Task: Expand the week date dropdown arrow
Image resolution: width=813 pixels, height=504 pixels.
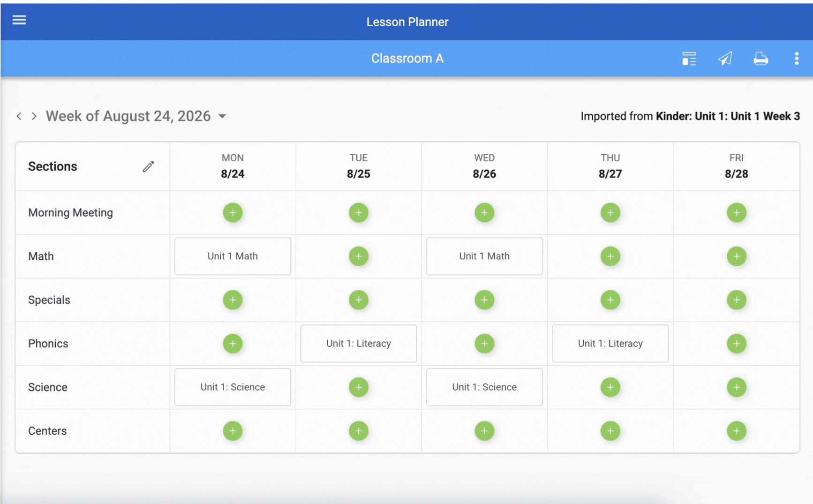Action: tap(222, 116)
